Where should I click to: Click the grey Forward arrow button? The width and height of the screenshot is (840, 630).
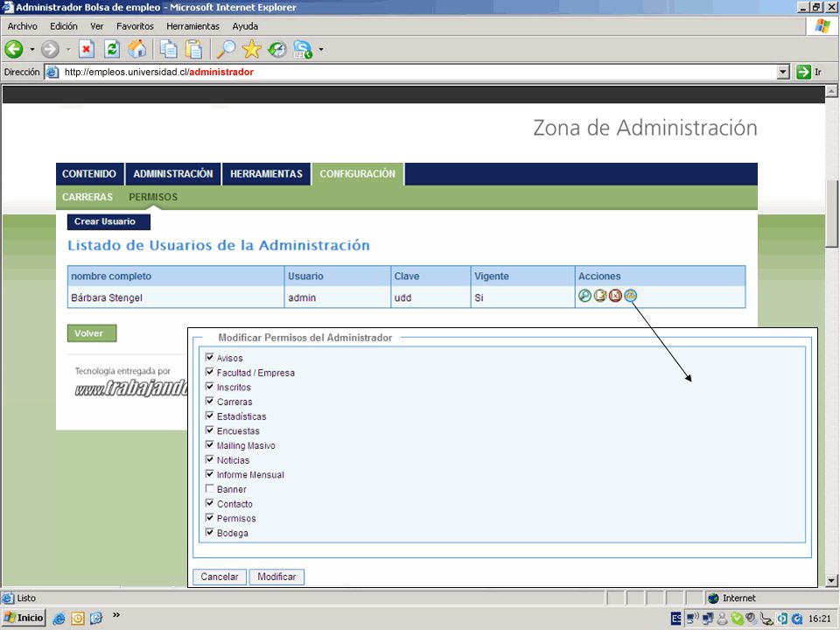50,49
